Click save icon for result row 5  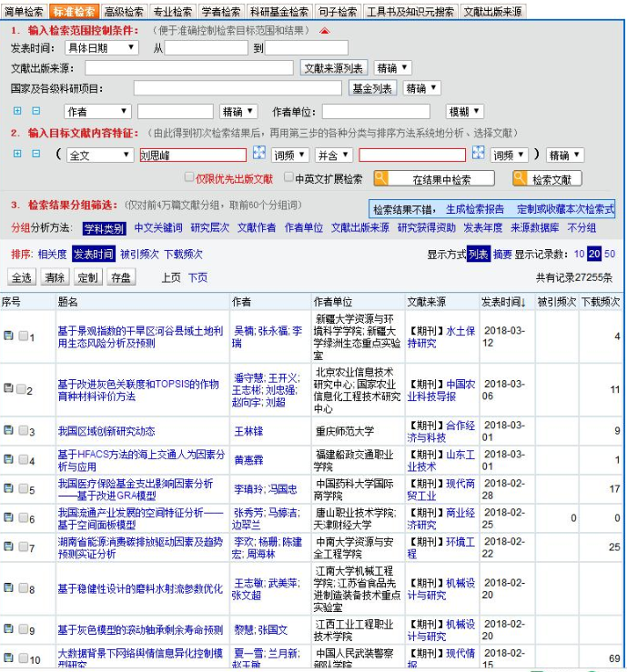(8, 488)
